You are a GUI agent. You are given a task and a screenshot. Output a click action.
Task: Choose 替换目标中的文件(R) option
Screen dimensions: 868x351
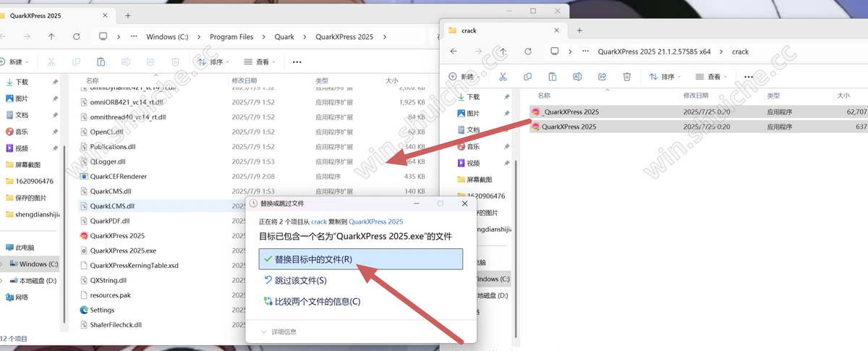click(360, 259)
